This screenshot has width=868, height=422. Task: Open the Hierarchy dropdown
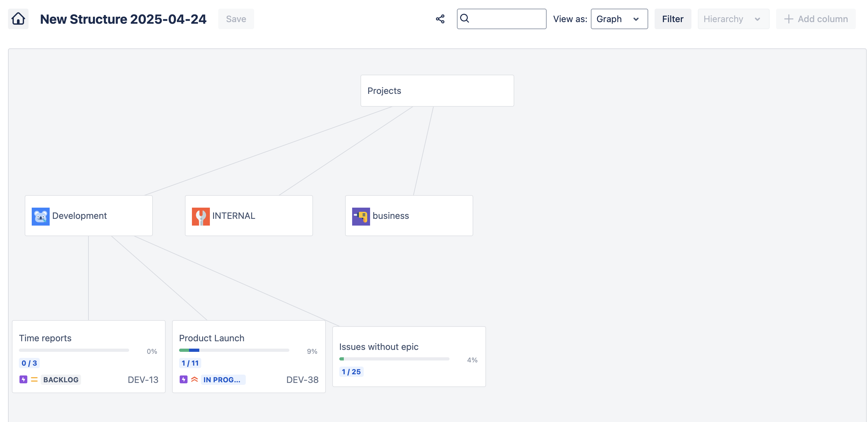coord(733,19)
